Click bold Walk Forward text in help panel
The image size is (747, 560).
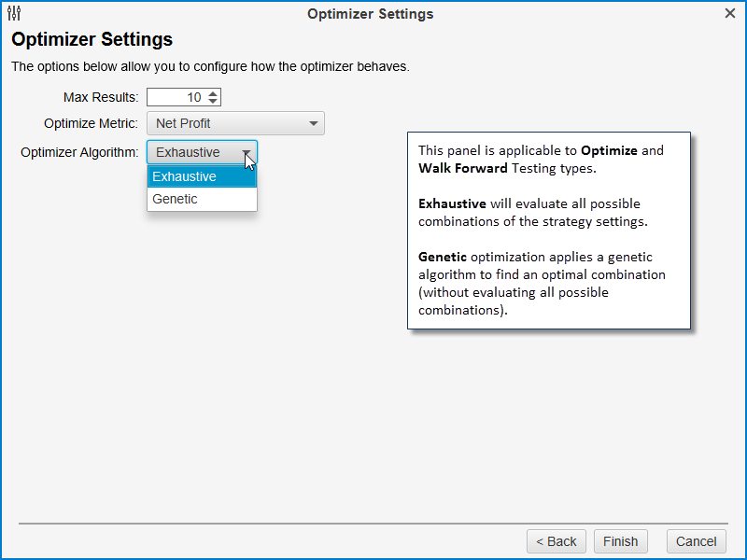464,168
